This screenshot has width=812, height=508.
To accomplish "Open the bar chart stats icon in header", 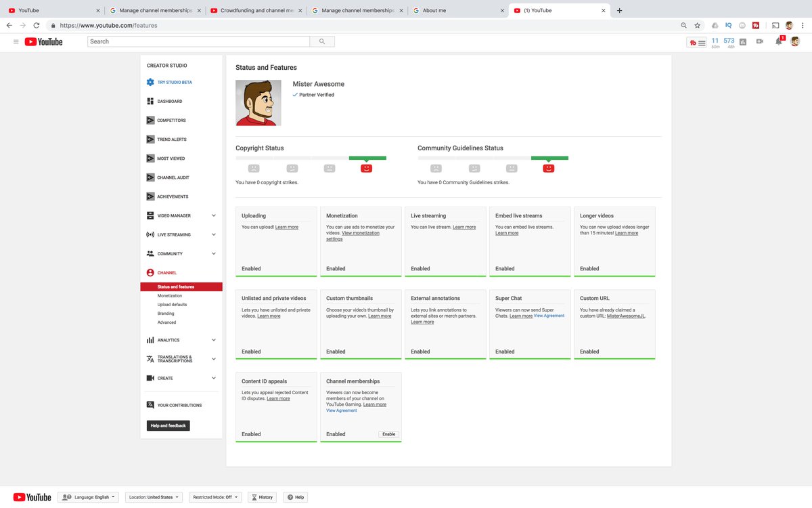I will 743,42.
